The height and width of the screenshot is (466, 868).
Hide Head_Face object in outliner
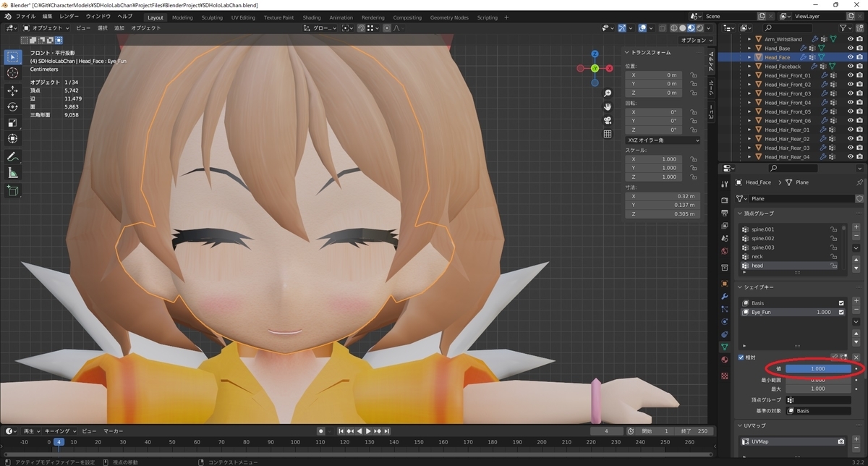[x=850, y=57]
